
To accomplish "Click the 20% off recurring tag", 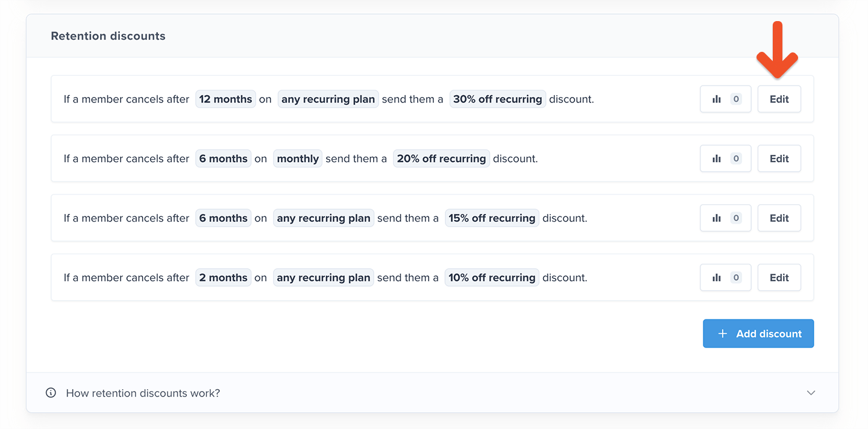I will click(441, 159).
